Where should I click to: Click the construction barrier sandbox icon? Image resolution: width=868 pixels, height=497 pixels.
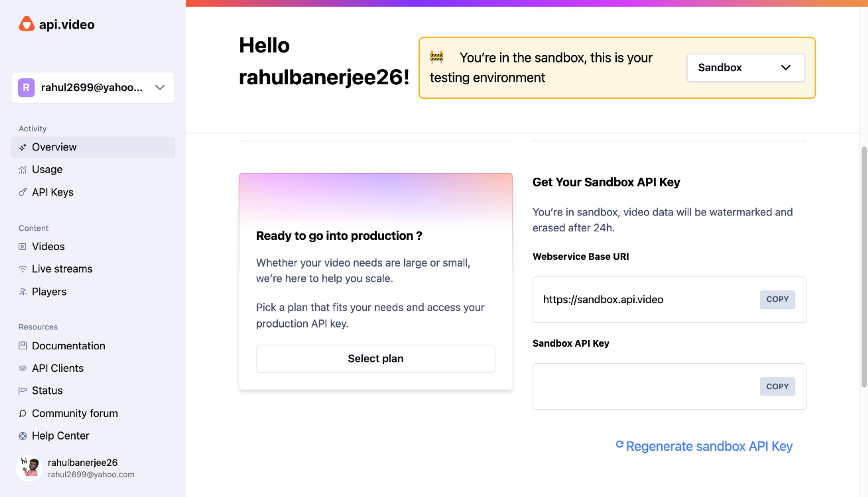tap(436, 57)
